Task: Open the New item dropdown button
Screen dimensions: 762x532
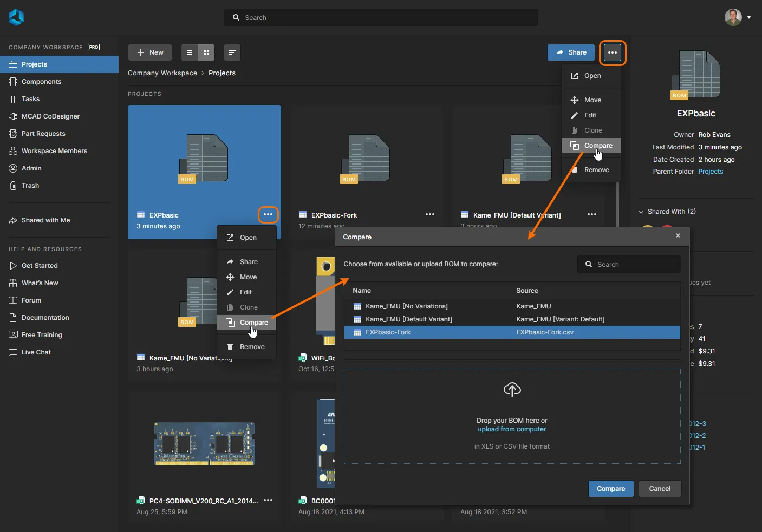Action: click(150, 52)
